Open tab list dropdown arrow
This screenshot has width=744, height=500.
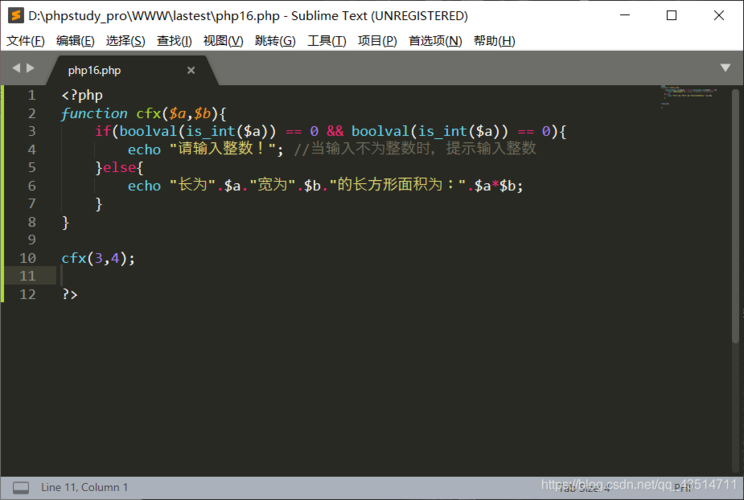725,68
